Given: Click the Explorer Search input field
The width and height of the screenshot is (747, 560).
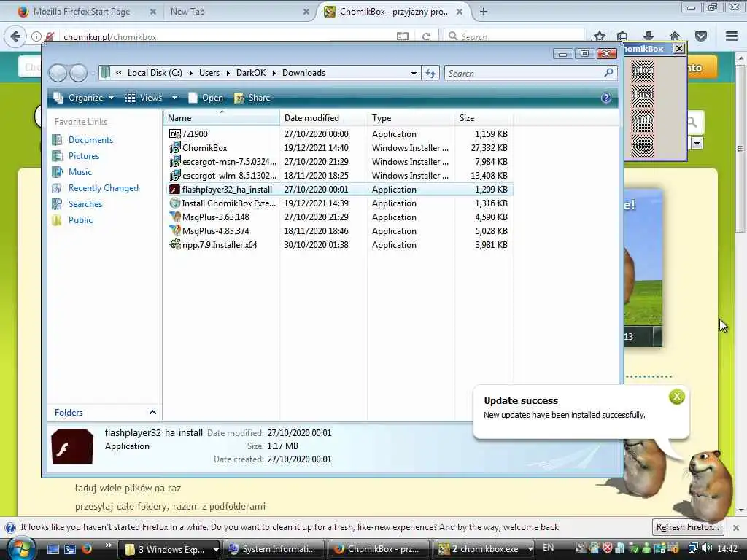Looking at the screenshot, I should [x=524, y=74].
